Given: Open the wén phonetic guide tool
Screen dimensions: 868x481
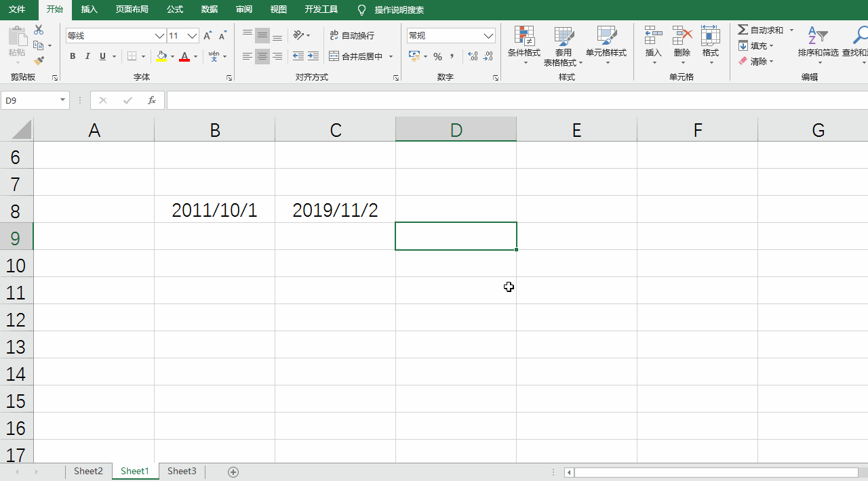Looking at the screenshot, I should pos(214,57).
